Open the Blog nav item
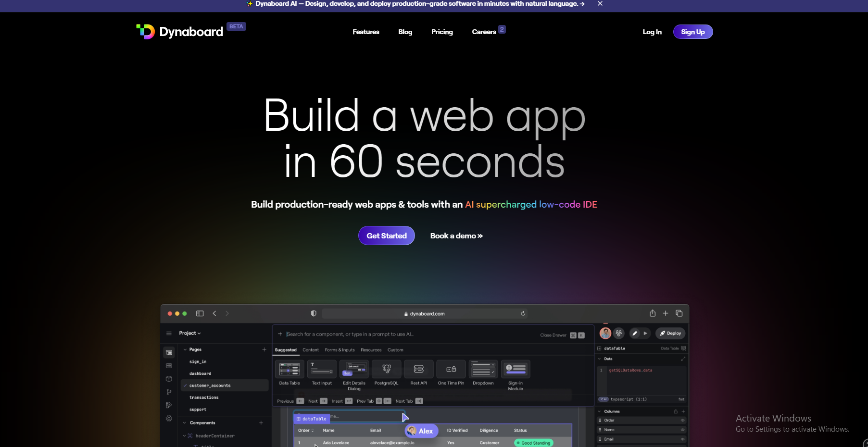The height and width of the screenshot is (447, 868). pyautogui.click(x=405, y=32)
